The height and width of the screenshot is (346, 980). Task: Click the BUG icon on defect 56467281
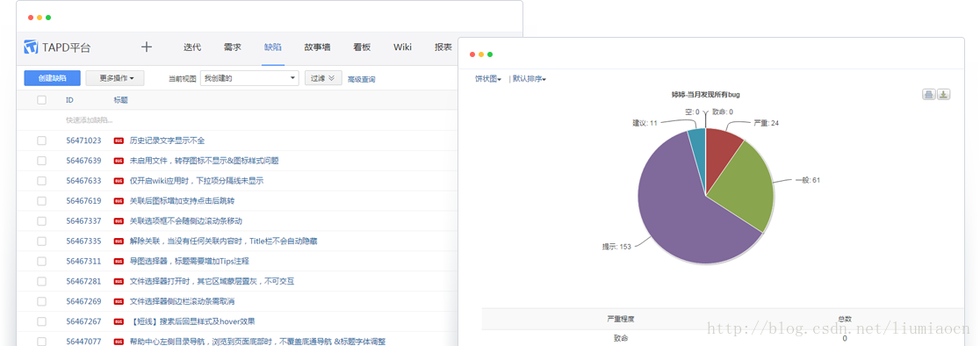(x=119, y=281)
